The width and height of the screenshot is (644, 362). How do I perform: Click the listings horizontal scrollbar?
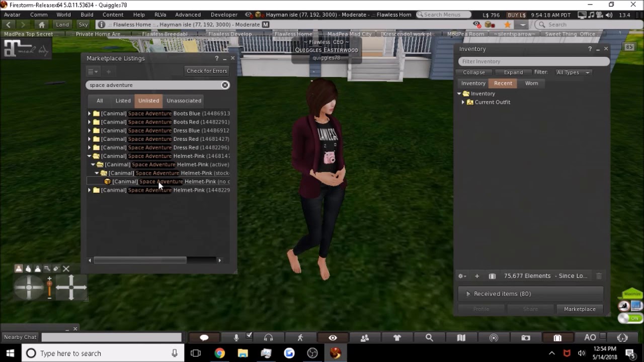pos(140,260)
